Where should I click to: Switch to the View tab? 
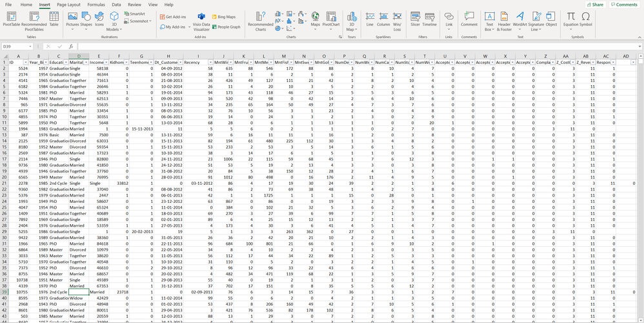tap(153, 5)
